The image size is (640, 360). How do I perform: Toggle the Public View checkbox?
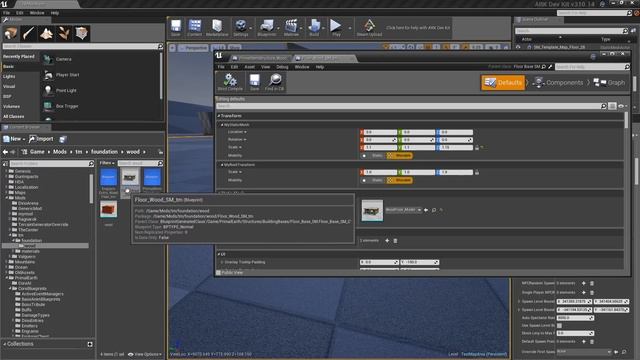(218, 272)
